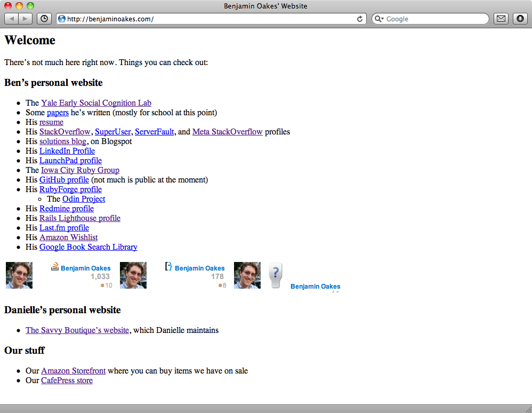
Task: Open the Iowa City Ruby Group link
Action: pyautogui.click(x=80, y=170)
